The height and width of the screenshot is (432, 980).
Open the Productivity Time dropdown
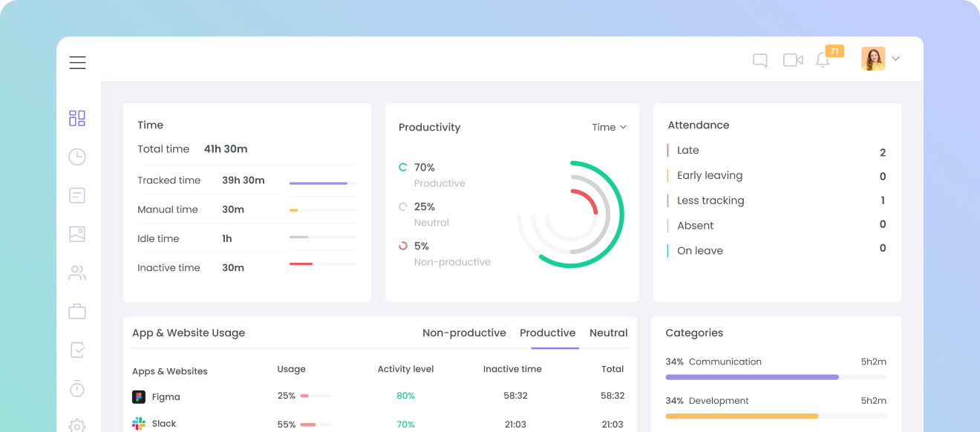coord(610,127)
